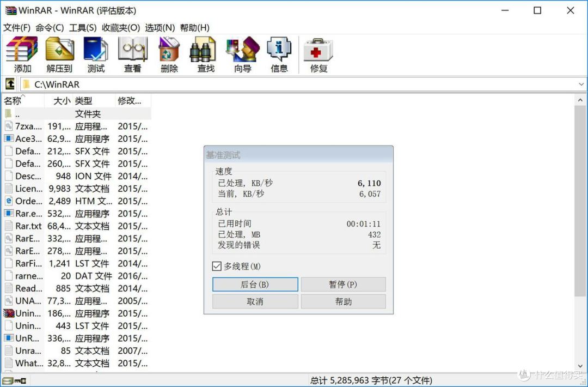Select the Desc... 948 ION file row
Image resolution: width=588 pixels, height=387 pixels.
(x=77, y=176)
